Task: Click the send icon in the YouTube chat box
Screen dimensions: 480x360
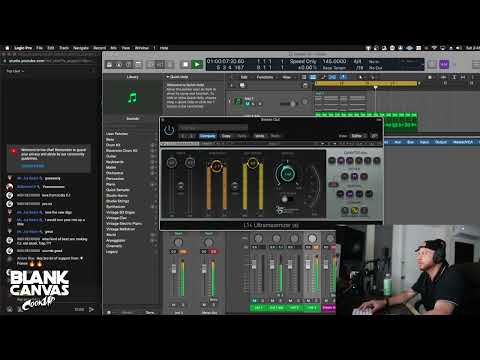Action: click(91, 309)
